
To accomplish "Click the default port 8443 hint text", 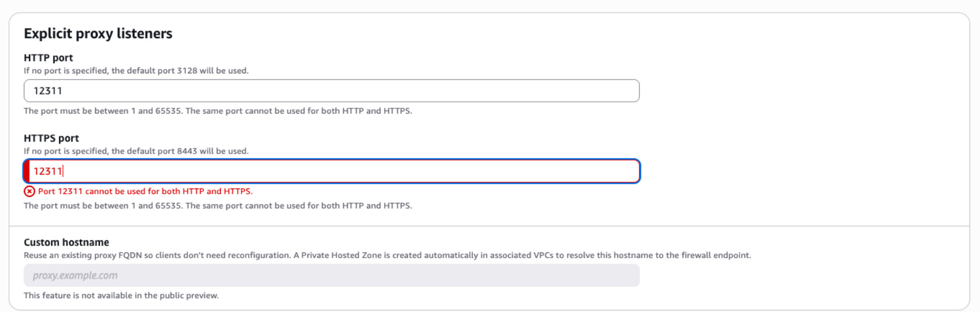I will pyautogui.click(x=136, y=151).
